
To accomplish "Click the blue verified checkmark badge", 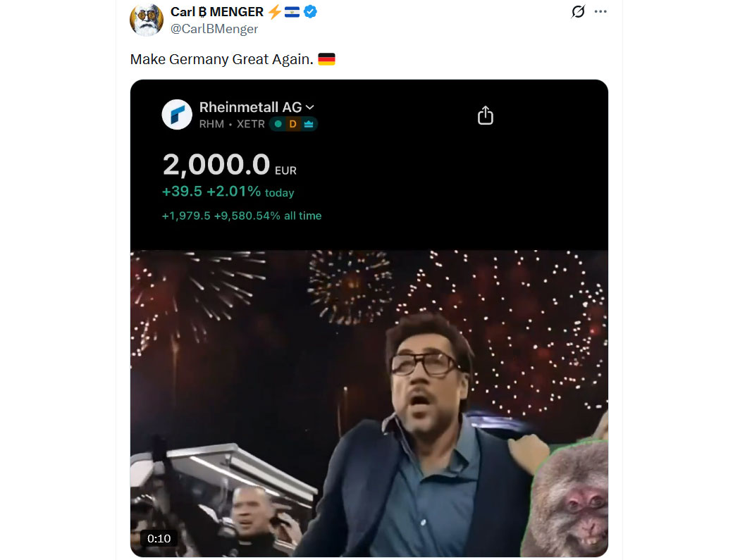I will 310,12.
